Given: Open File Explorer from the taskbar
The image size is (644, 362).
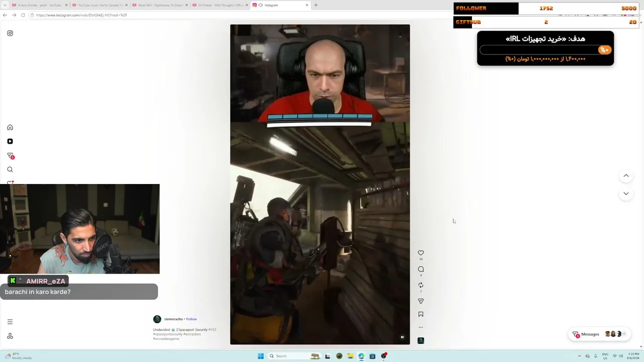Looking at the screenshot, I should click(x=350, y=356).
